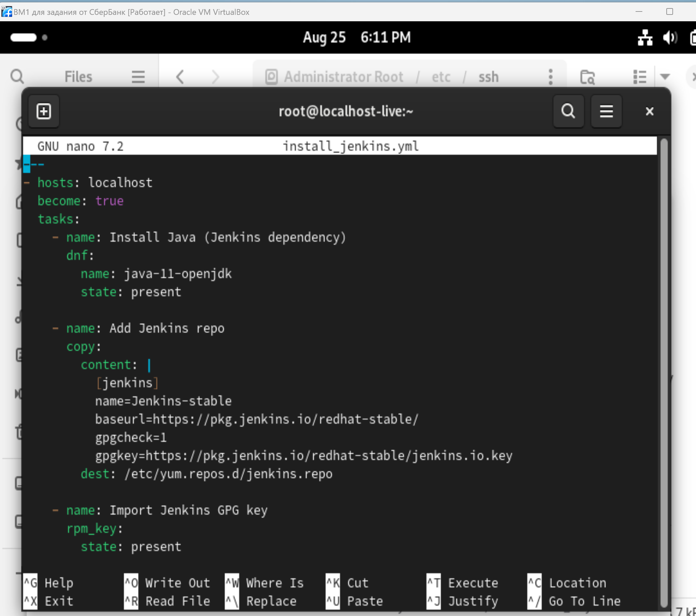The image size is (696, 616).
Task: Open the network status icon in top bar
Action: (x=645, y=37)
